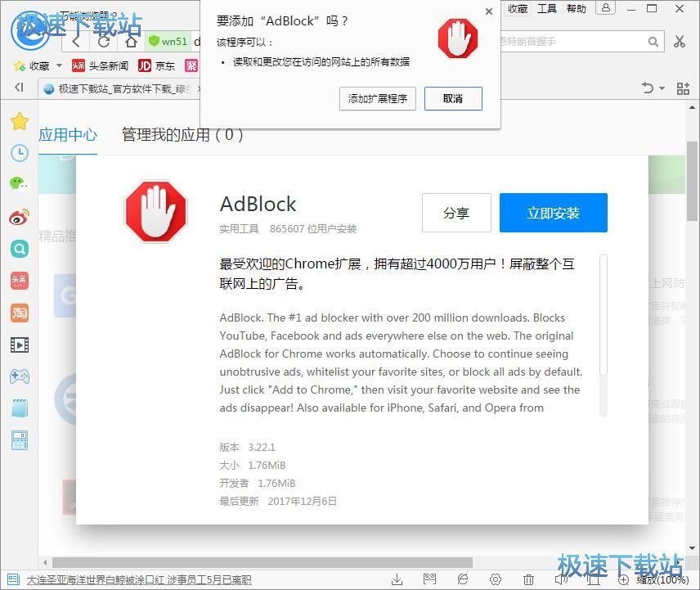Click the search magnifier in the search box

tap(653, 42)
